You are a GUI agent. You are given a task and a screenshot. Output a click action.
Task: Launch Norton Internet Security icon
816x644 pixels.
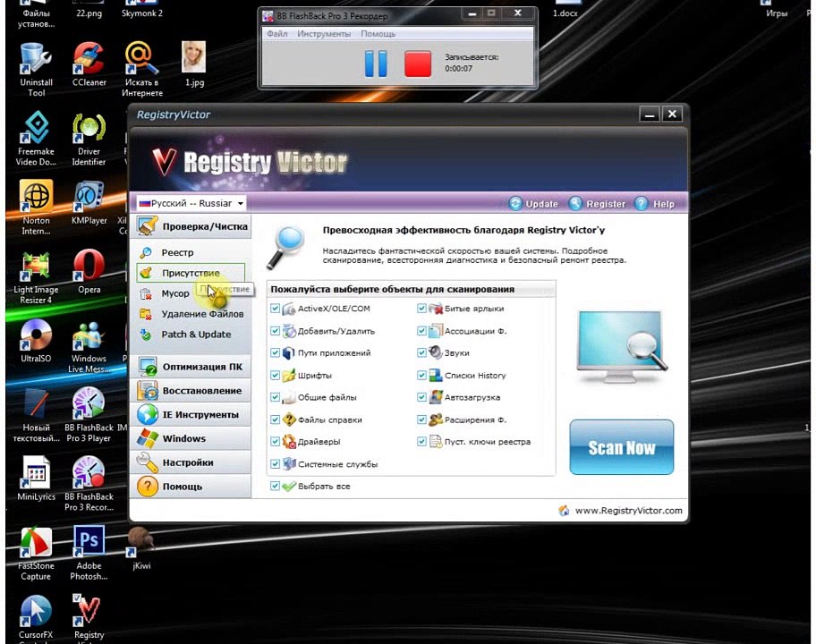coord(36,207)
